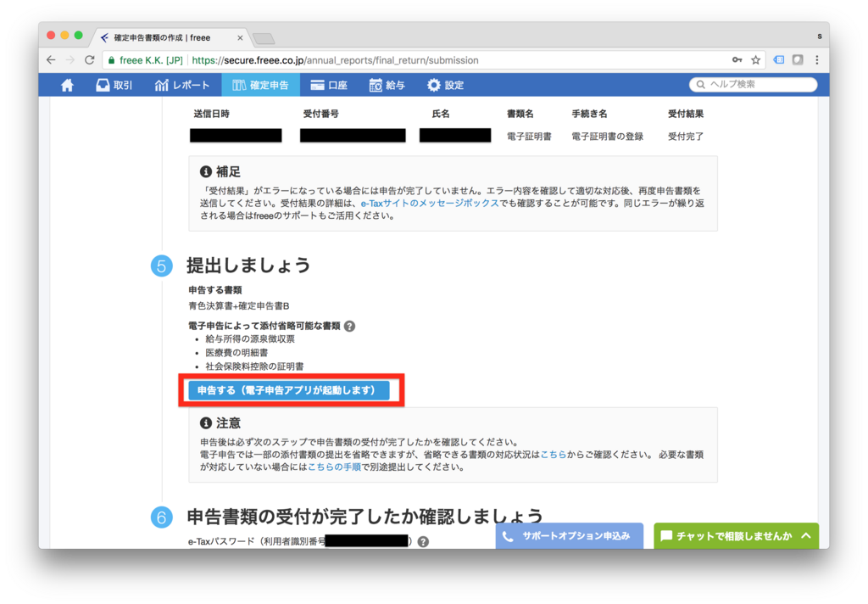Open the こちらの手順 link

pos(334,467)
